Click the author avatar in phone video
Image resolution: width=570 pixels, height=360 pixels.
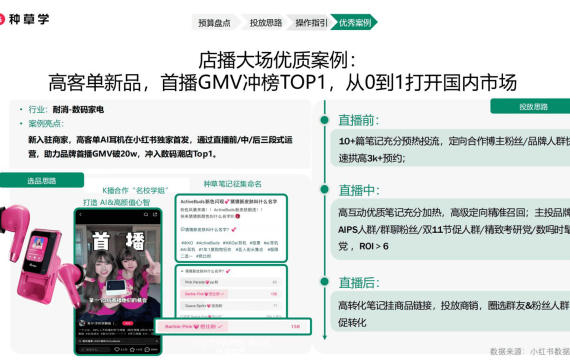tap(82, 323)
